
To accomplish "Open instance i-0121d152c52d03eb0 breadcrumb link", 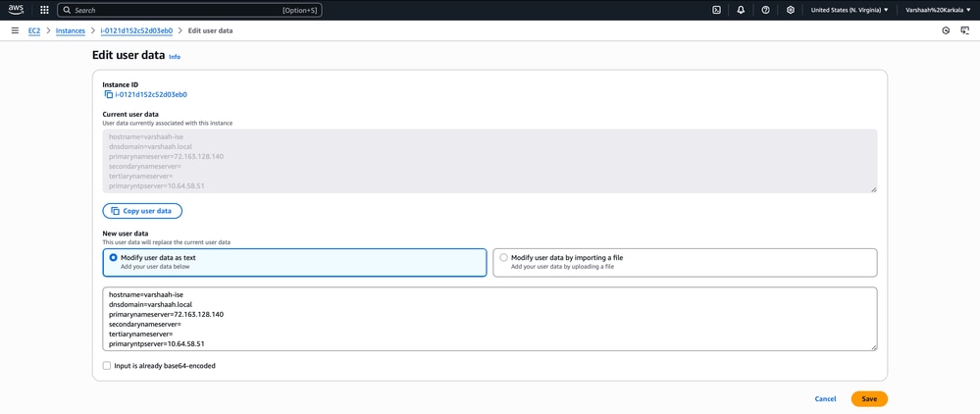I will point(136,30).
